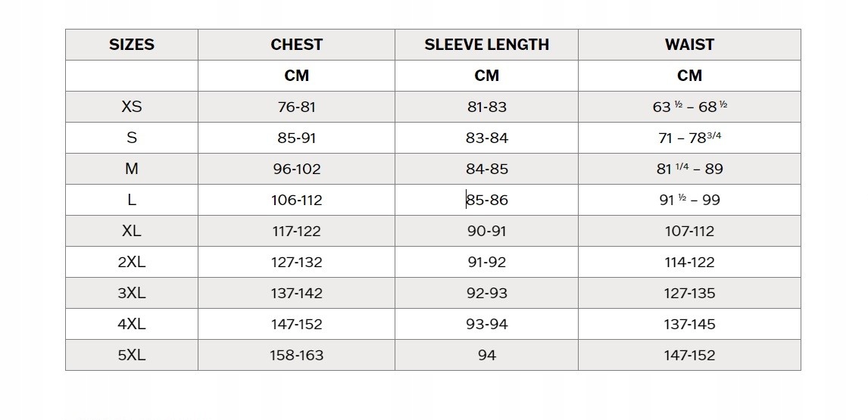Click waist value 127-135
Image resolution: width=868 pixels, height=420 pixels.
689,293
